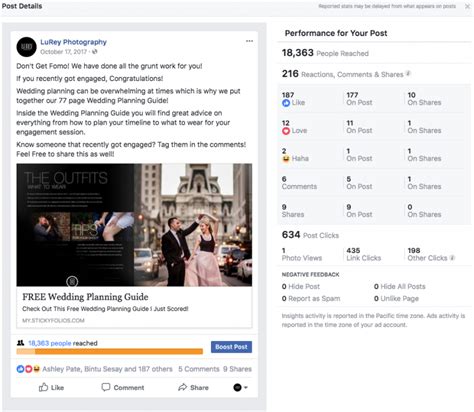Open the 18,363 people reached link

(x=50, y=343)
